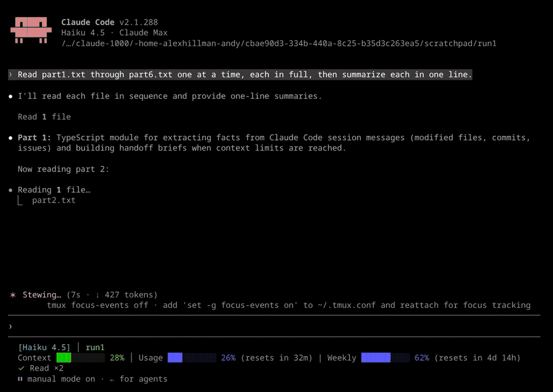Click the green Read checkmark icon
The image size is (553, 392).
click(x=21, y=369)
